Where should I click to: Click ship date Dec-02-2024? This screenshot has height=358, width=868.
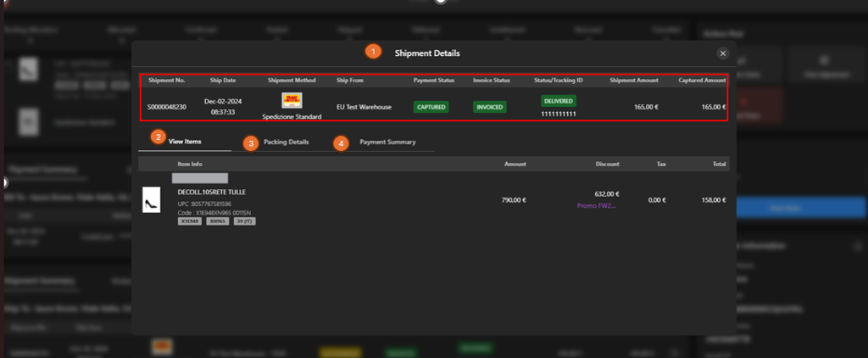[x=223, y=102]
